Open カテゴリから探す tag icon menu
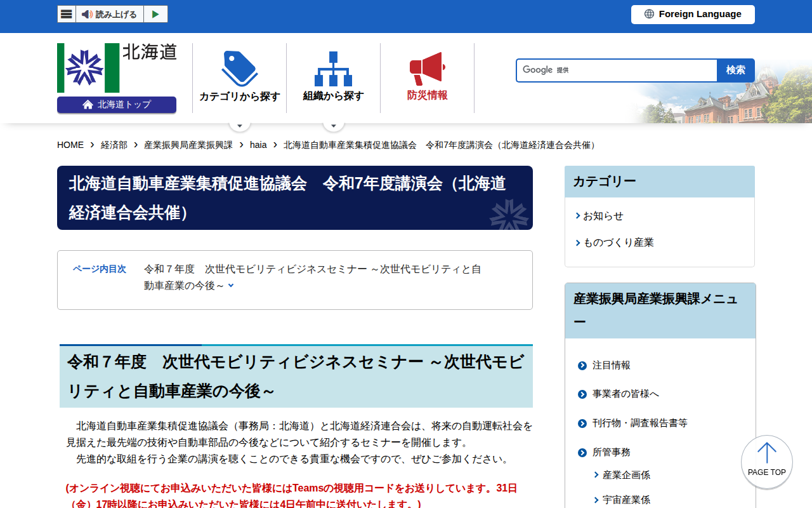This screenshot has width=812, height=508. (x=239, y=77)
